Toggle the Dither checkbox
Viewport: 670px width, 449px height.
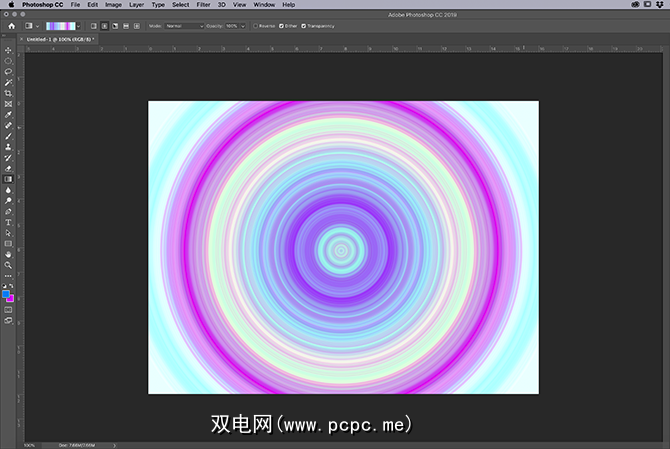[284, 25]
